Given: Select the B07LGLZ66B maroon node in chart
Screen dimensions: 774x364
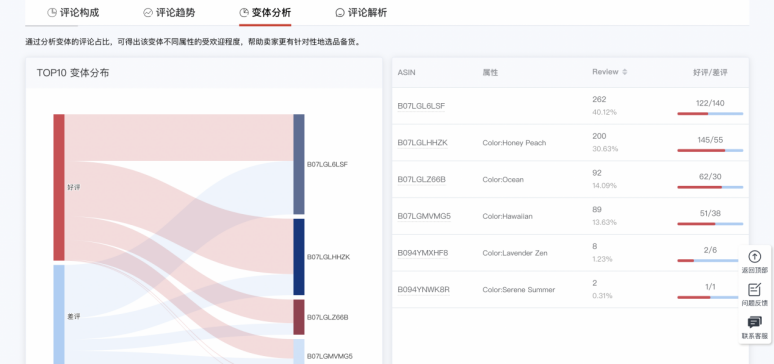Looking at the screenshot, I should (299, 317).
